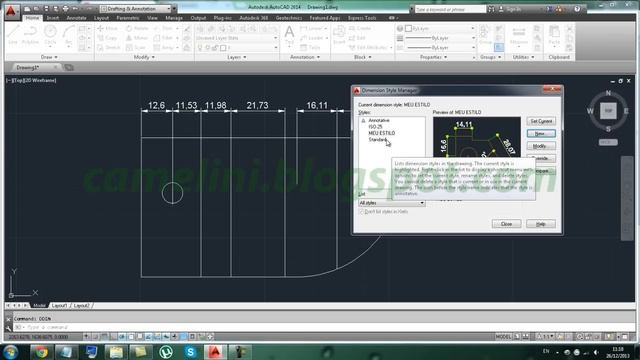Open uTorrent from the taskbar
Viewport: 640px width, 360px height.
pyautogui.click(x=166, y=352)
